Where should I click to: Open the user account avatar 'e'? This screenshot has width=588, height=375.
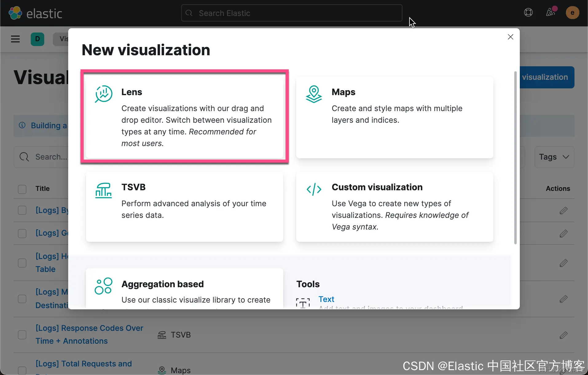pyautogui.click(x=572, y=13)
